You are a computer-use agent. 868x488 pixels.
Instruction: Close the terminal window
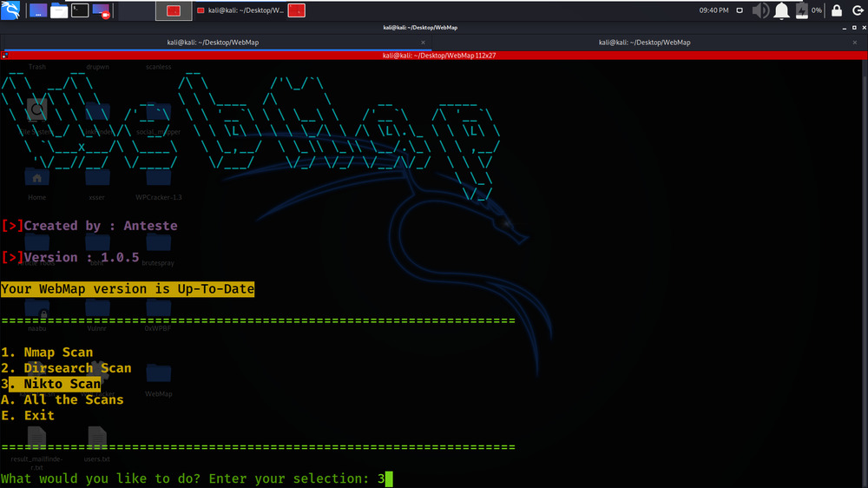click(x=864, y=28)
